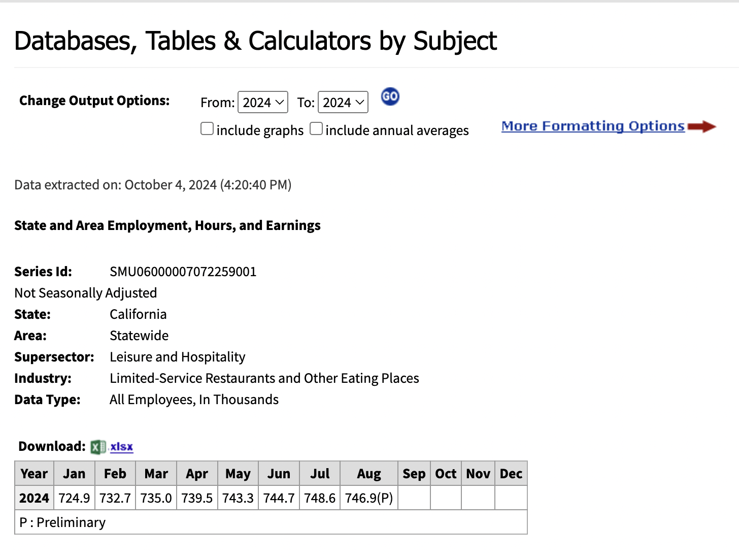The image size is (739, 560).
Task: Click the series ID SMU06000007072259001
Action: coord(183,272)
